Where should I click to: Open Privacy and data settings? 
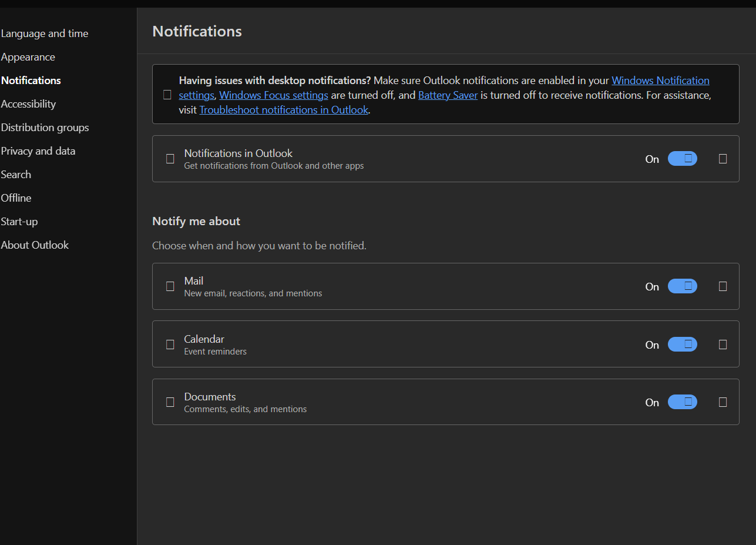click(38, 151)
